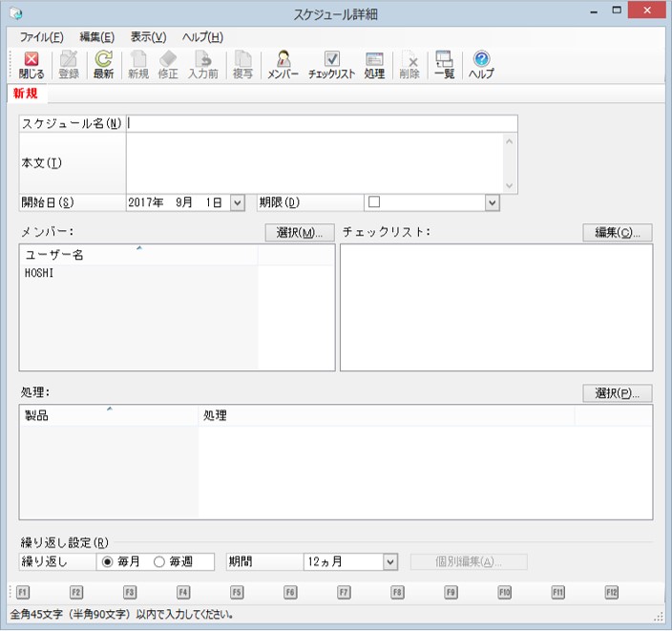Click the 本文 scrollbar down arrow
672x631 pixels.
510,185
